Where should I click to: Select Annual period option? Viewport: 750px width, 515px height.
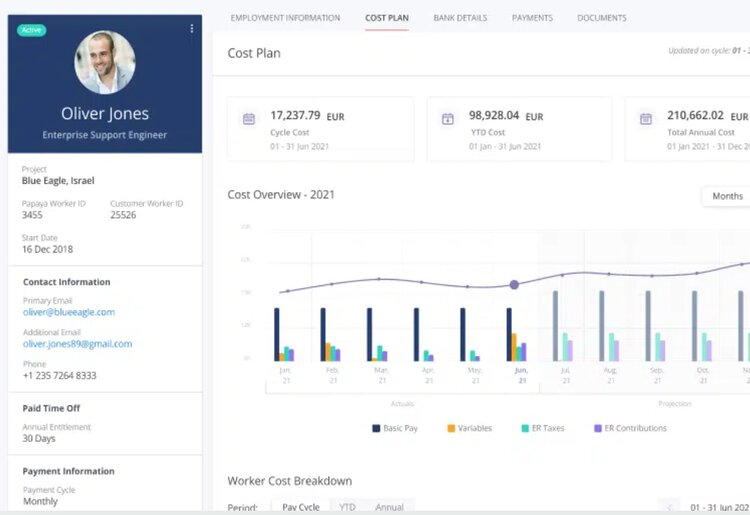pos(389,507)
